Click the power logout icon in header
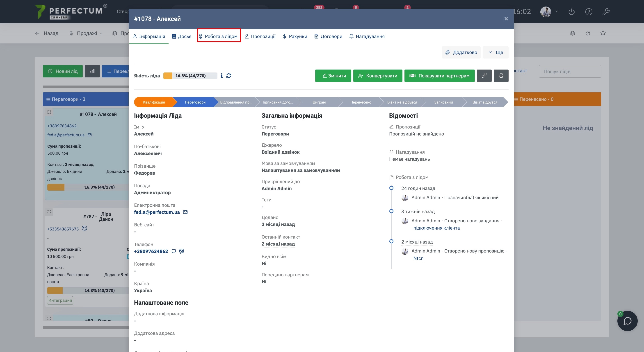The width and height of the screenshot is (644, 352). click(571, 12)
